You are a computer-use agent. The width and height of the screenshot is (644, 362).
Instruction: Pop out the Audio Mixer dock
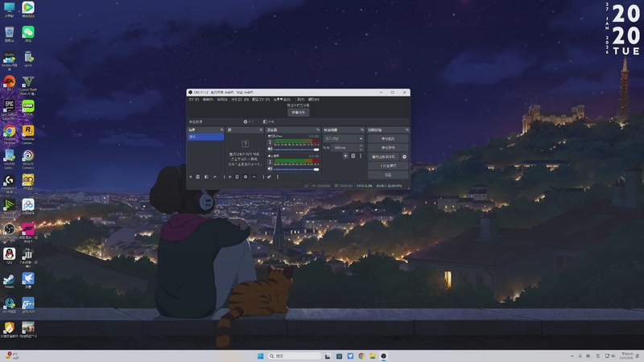point(318,130)
